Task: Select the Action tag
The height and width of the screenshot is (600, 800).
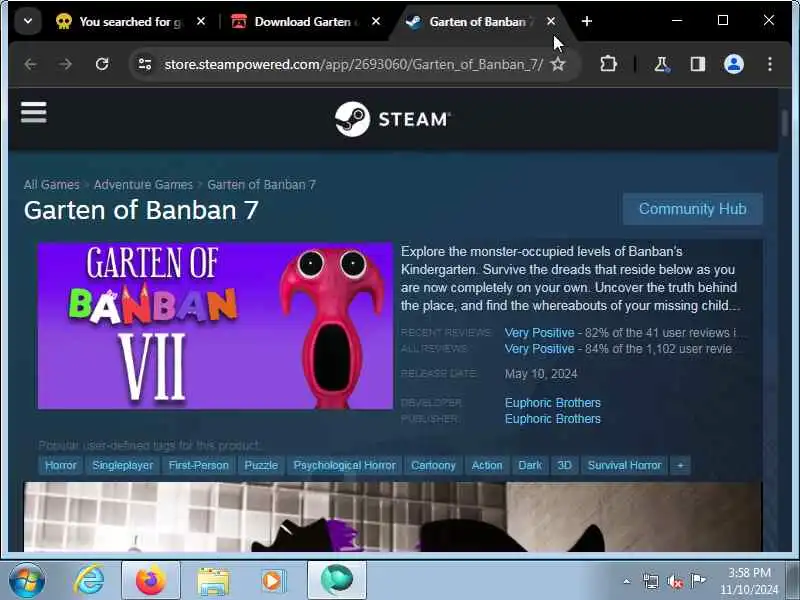Action: [x=487, y=465]
